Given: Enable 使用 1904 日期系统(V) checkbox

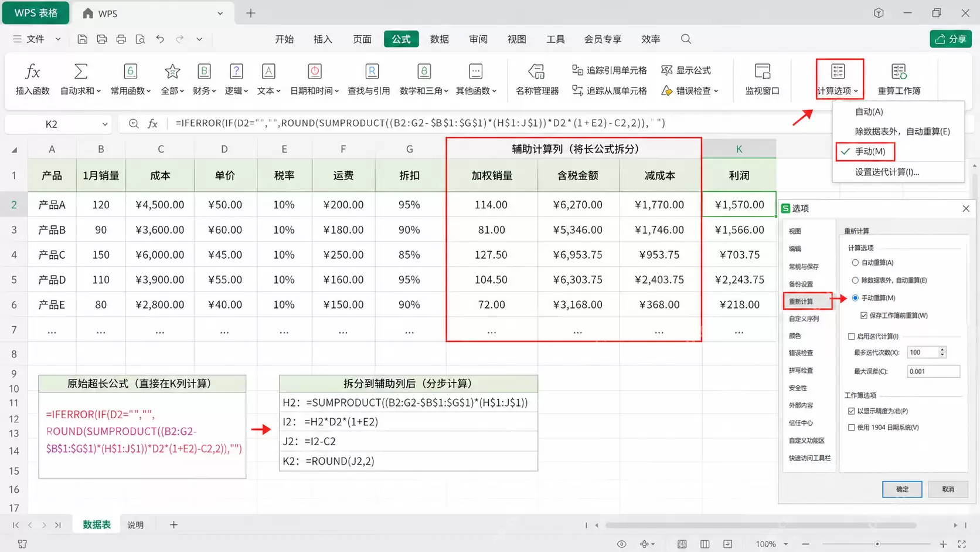Looking at the screenshot, I should click(x=851, y=428).
